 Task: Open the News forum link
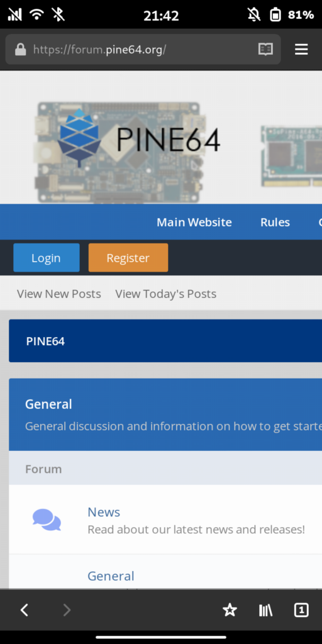[x=104, y=512]
